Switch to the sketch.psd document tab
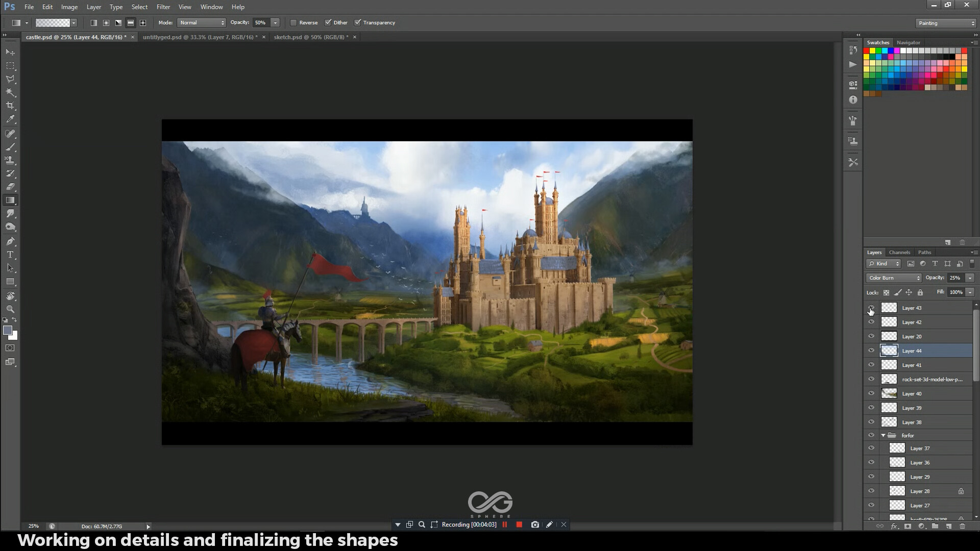Viewport: 980px width, 551px height. click(x=311, y=37)
